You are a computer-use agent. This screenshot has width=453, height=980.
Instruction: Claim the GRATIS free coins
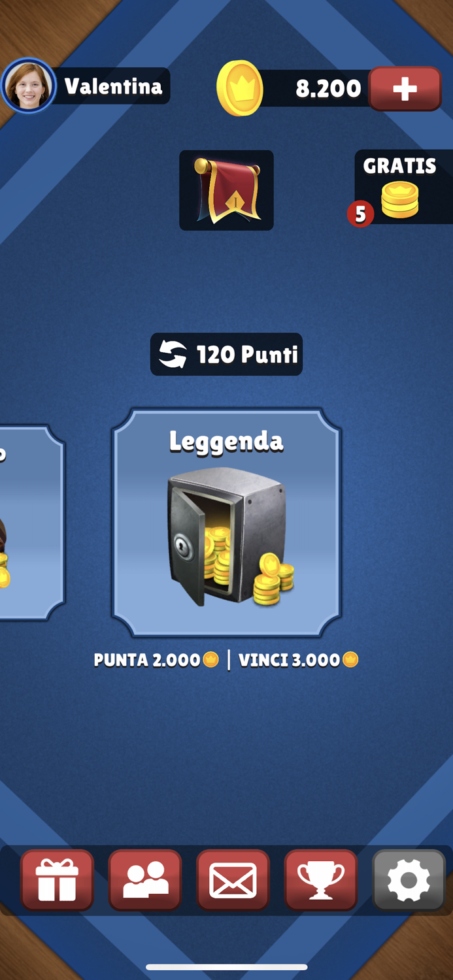(403, 188)
